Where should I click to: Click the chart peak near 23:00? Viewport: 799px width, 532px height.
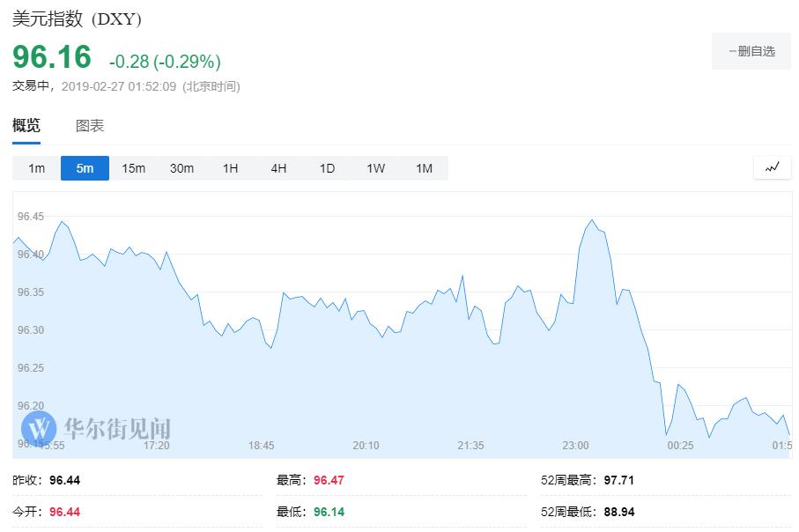(591, 220)
